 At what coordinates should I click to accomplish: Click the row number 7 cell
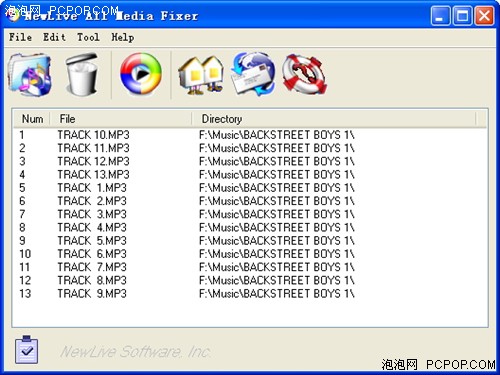tap(22, 214)
